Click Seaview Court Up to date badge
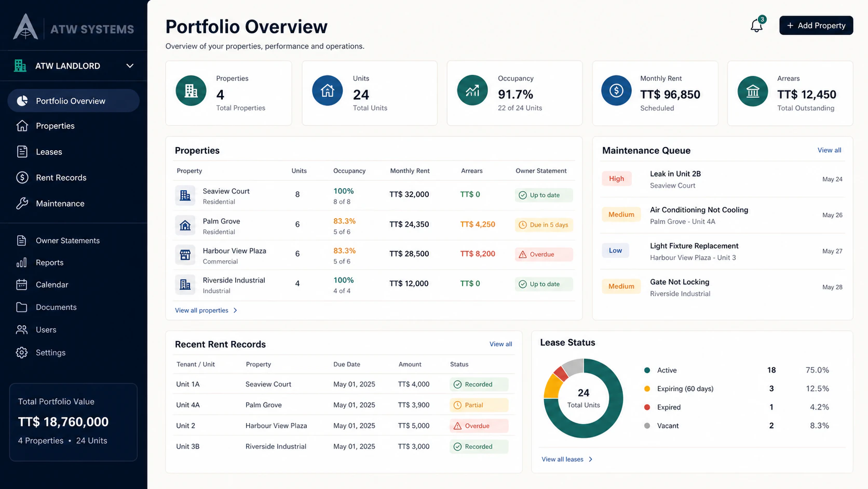Image resolution: width=868 pixels, height=489 pixels. pos(544,195)
